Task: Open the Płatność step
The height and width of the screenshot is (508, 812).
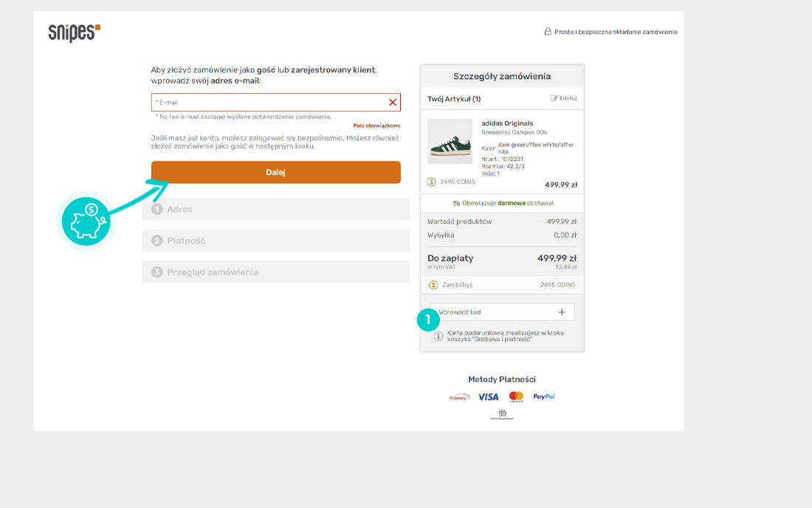Action: click(x=275, y=241)
